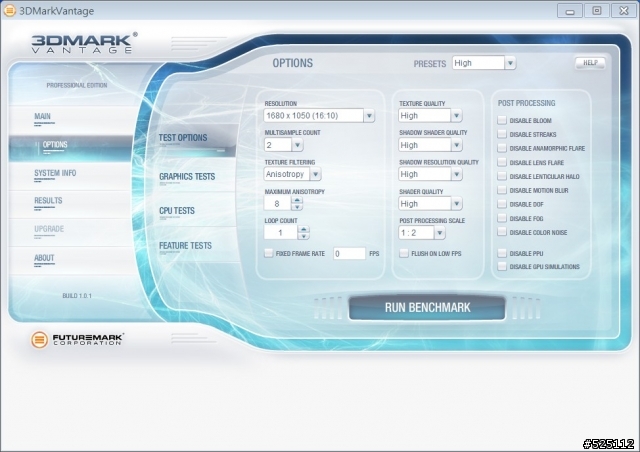
Task: Expand the Texture Filtering dropdown
Action: pos(315,174)
